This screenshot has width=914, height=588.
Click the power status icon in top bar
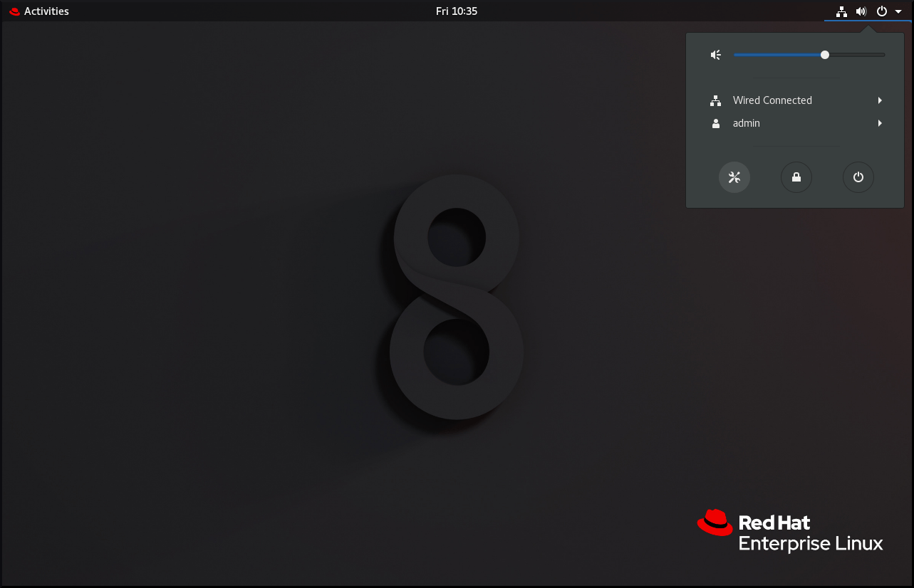pyautogui.click(x=881, y=11)
